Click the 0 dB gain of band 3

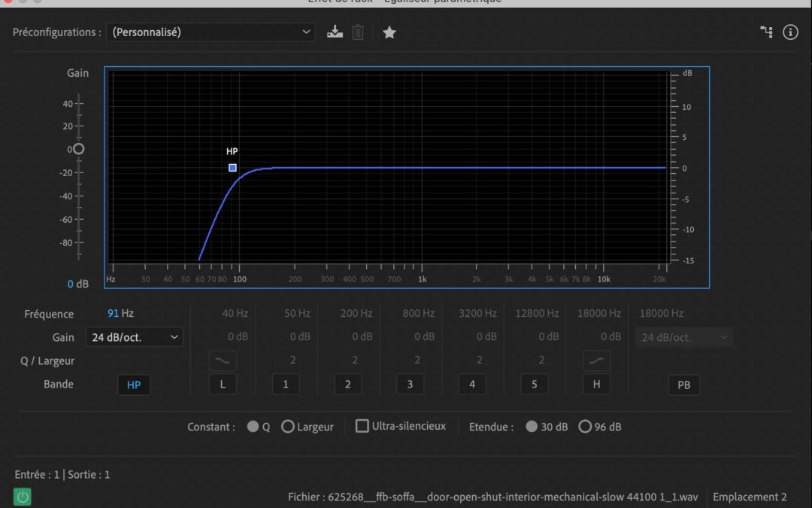[424, 336]
